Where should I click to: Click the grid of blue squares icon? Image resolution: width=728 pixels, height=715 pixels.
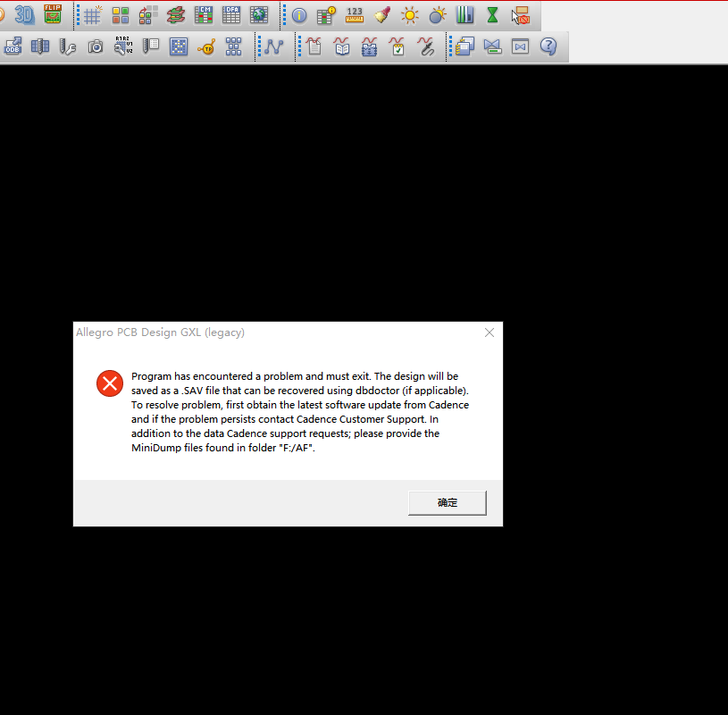[x=233, y=46]
